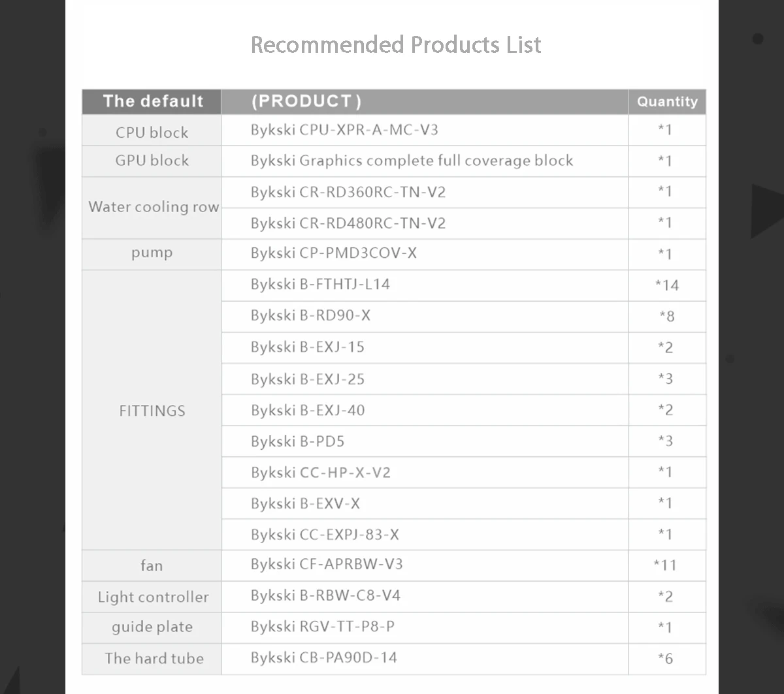
Task: Click Bykski CF-APRBW-V3 fan entry
Action: (x=327, y=564)
